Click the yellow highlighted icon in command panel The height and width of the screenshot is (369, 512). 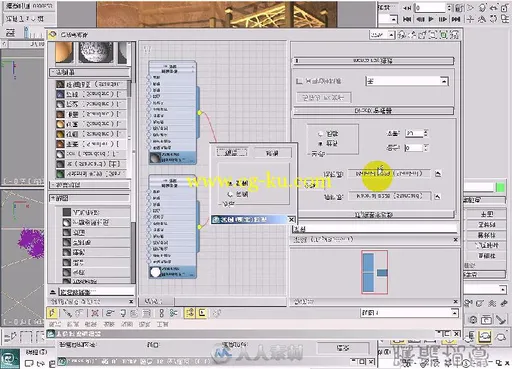coord(484,337)
